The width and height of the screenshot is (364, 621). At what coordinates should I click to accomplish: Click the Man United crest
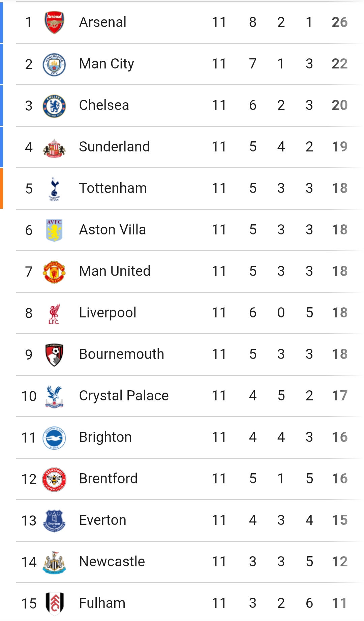[x=54, y=272]
